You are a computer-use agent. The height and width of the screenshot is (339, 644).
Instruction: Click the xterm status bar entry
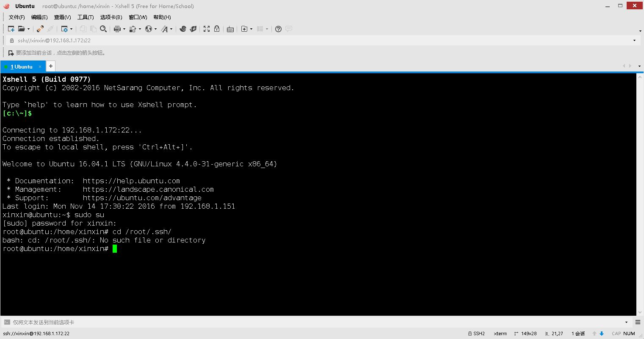pos(500,333)
